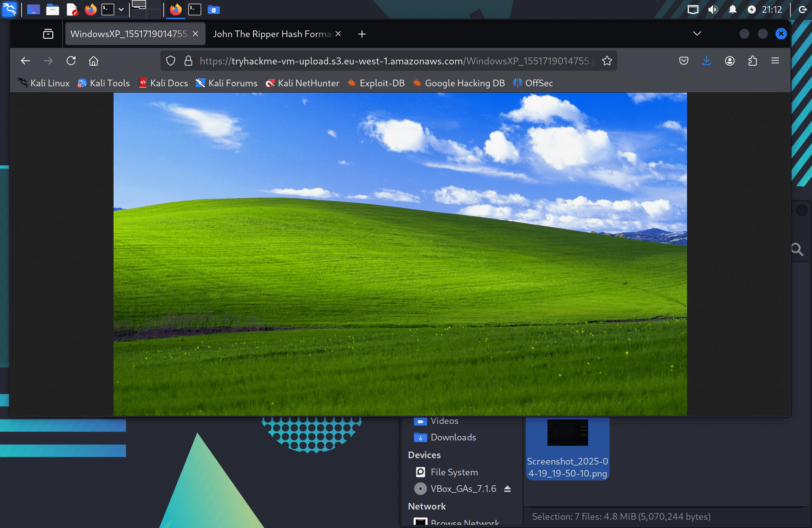Open the Firefox downloads panel
Screen dimensions: 812x528
(706, 61)
